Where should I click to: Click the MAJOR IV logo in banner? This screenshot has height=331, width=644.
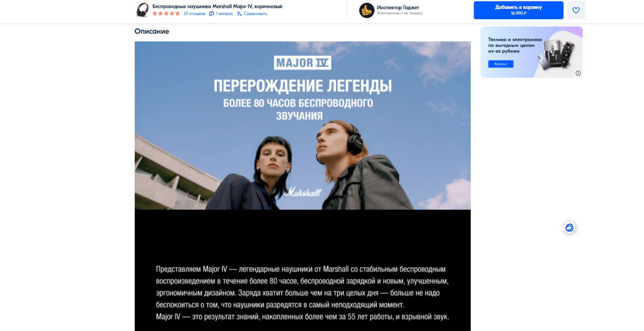pyautogui.click(x=302, y=63)
